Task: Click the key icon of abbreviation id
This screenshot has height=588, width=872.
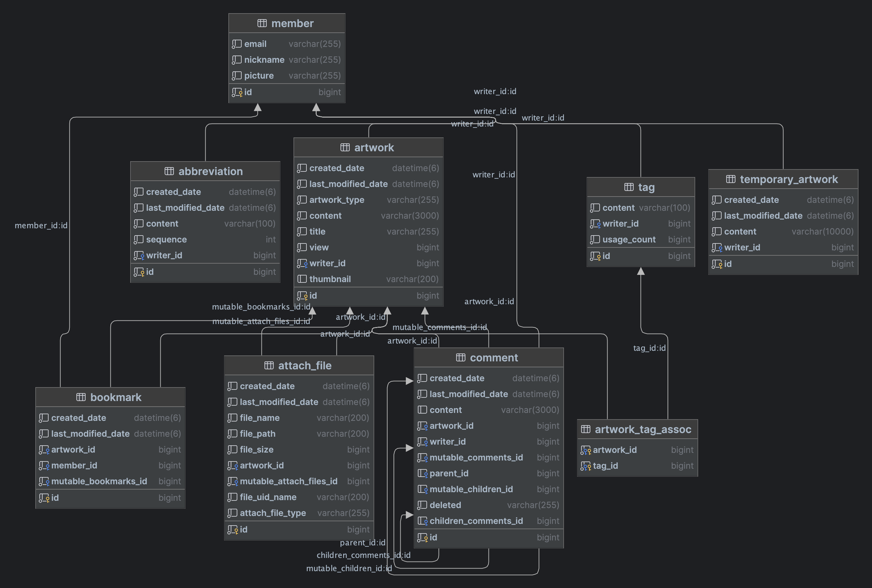Action: coord(139,272)
